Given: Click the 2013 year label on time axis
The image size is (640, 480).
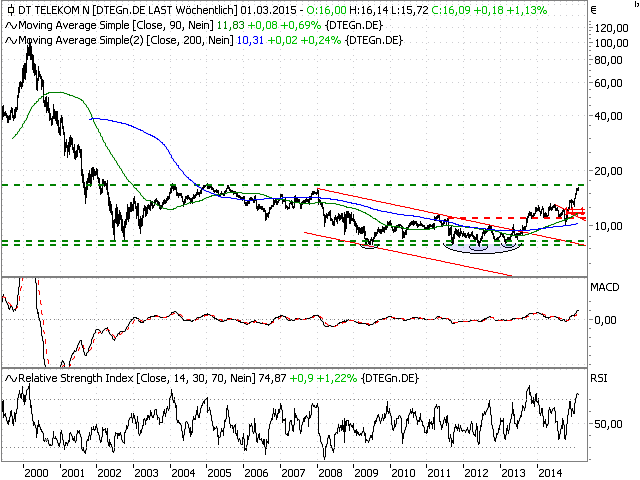Looking at the screenshot, I should [x=513, y=473].
